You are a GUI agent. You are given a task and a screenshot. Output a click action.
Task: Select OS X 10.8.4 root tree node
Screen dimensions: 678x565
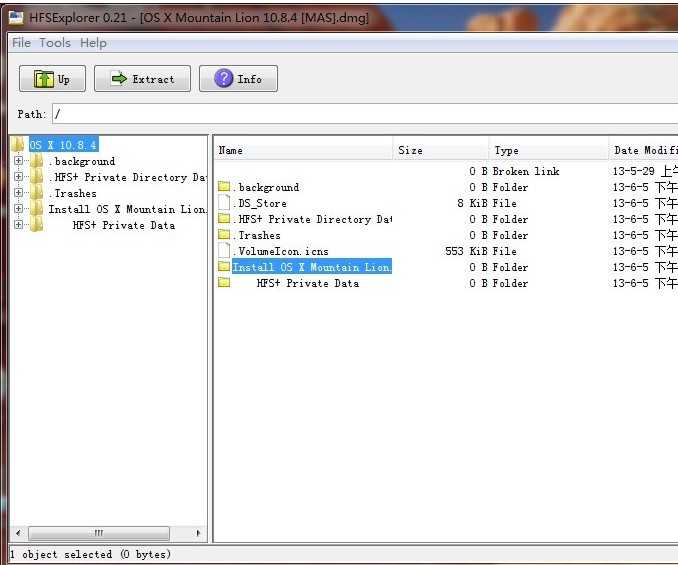click(64, 144)
